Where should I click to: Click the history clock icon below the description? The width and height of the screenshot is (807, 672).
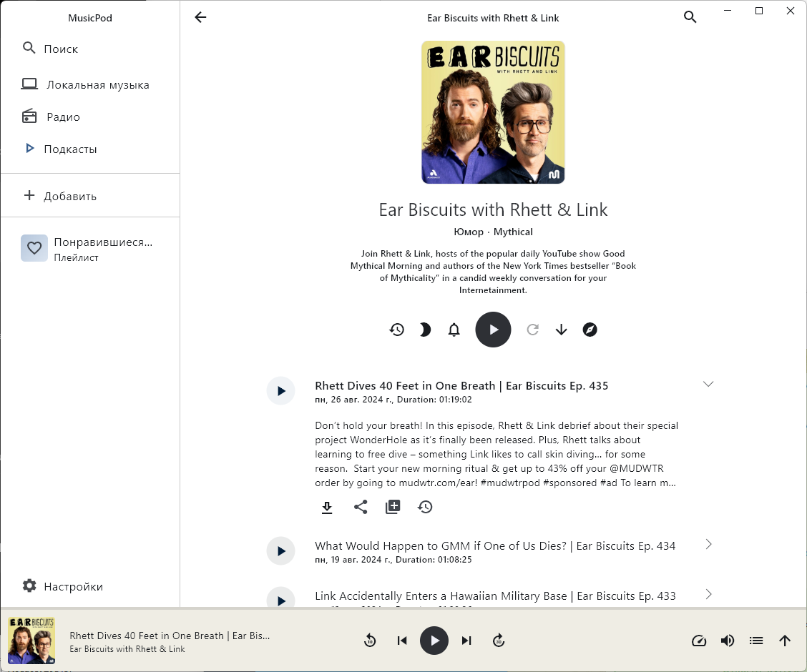tap(396, 330)
